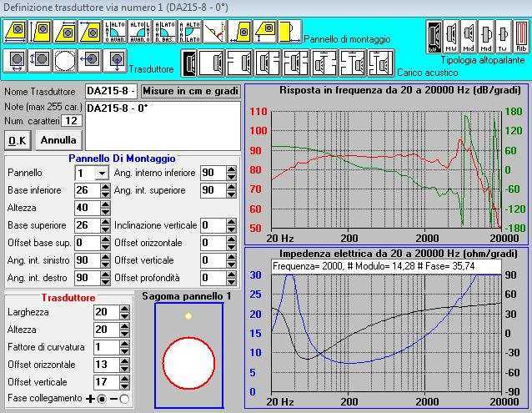This screenshot has height=413, width=532.
Task: Select the black highlighted acoustic load icon
Action: click(189, 63)
